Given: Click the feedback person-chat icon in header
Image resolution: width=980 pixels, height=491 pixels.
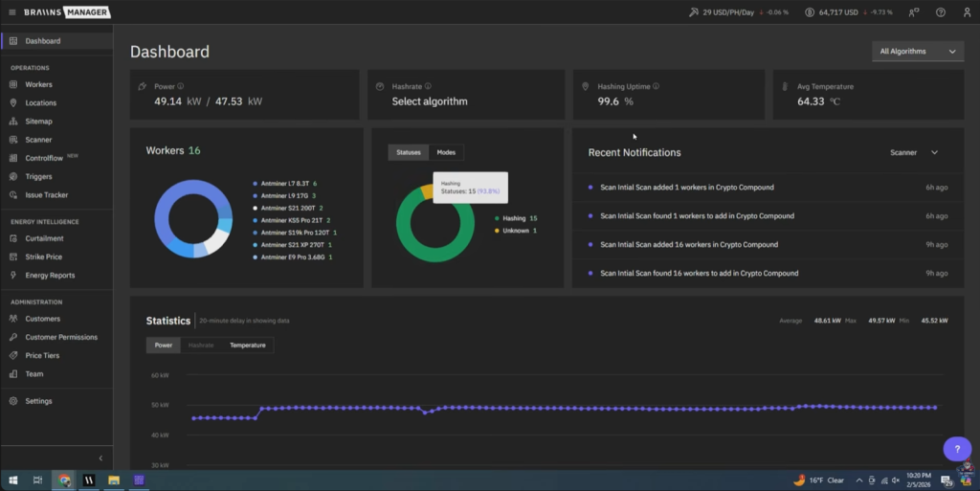Looking at the screenshot, I should tap(914, 12).
